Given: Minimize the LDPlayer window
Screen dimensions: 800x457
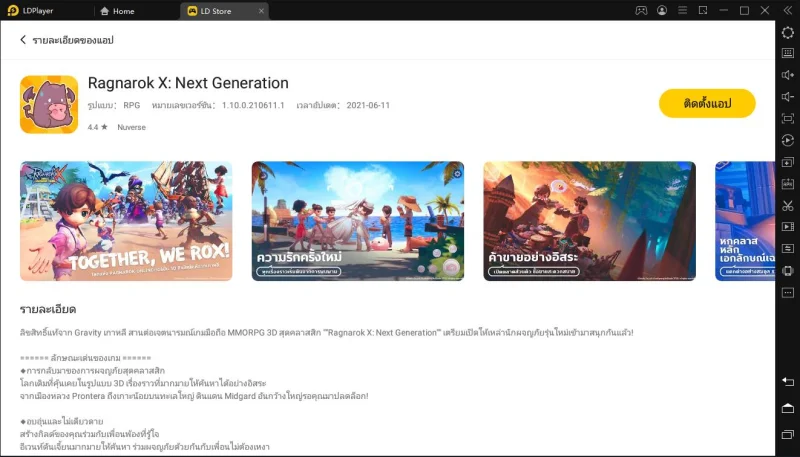Looking at the screenshot, I should coord(723,10).
